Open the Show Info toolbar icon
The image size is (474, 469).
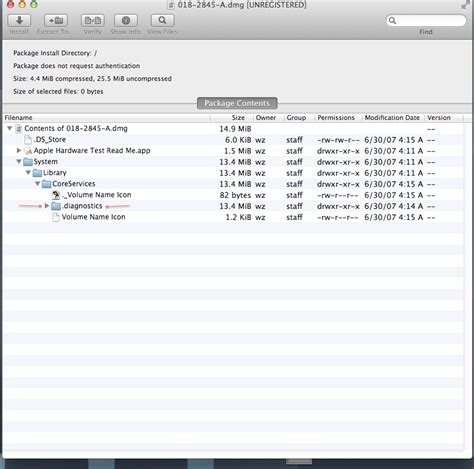[126, 21]
